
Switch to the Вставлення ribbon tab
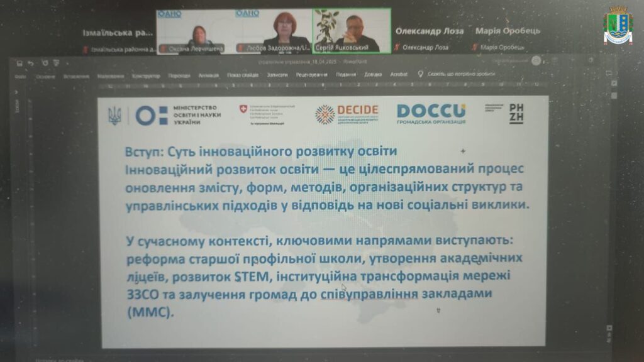(x=76, y=75)
